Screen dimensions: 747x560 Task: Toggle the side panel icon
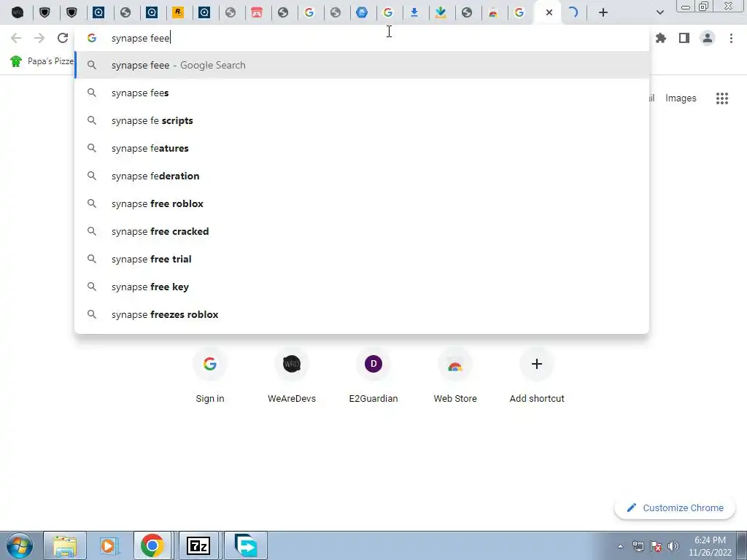(684, 38)
